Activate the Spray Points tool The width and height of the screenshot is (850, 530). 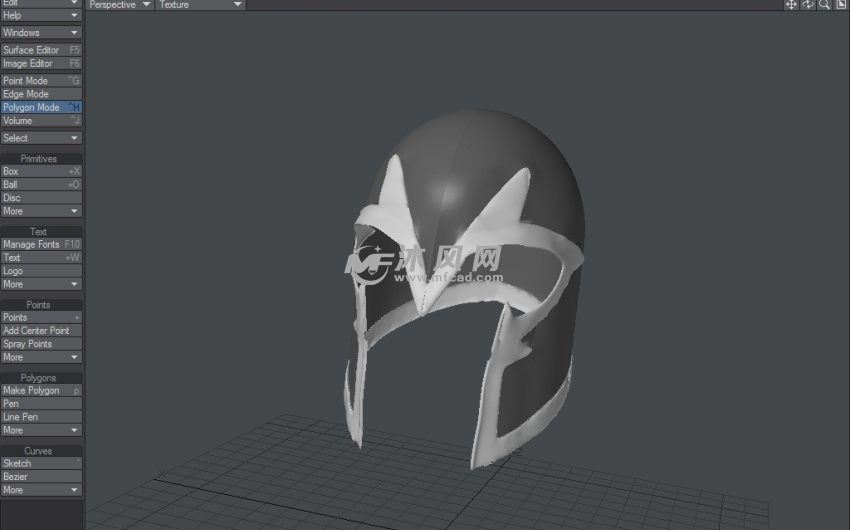41,344
